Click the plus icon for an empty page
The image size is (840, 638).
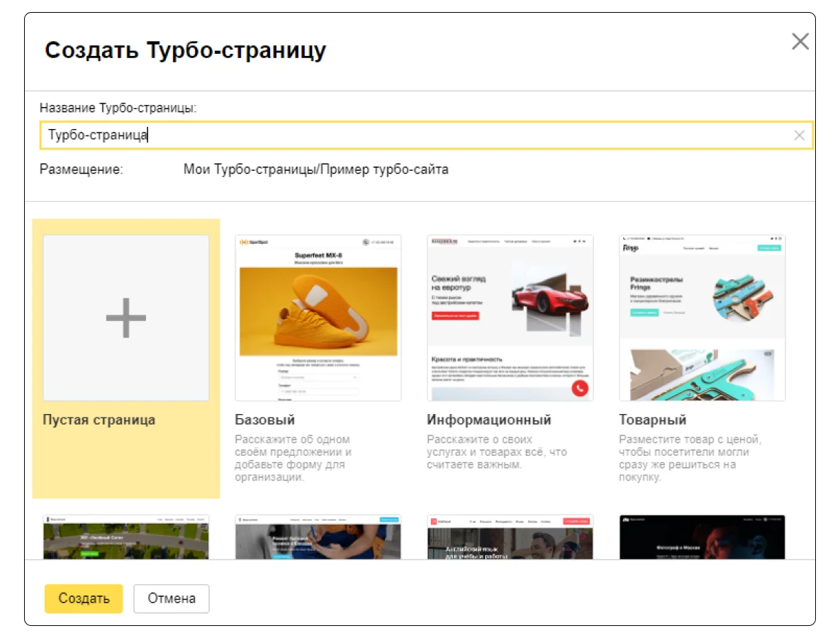coord(126,318)
